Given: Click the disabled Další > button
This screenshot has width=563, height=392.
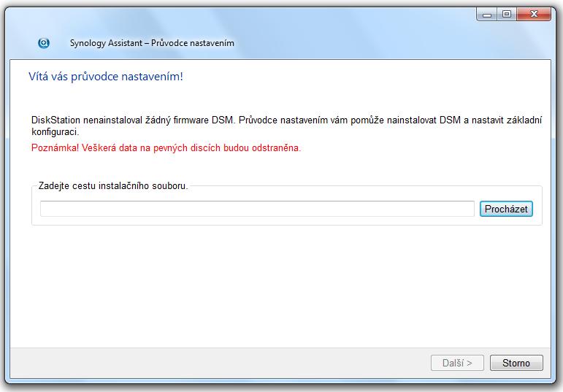Looking at the screenshot, I should point(457,363).
